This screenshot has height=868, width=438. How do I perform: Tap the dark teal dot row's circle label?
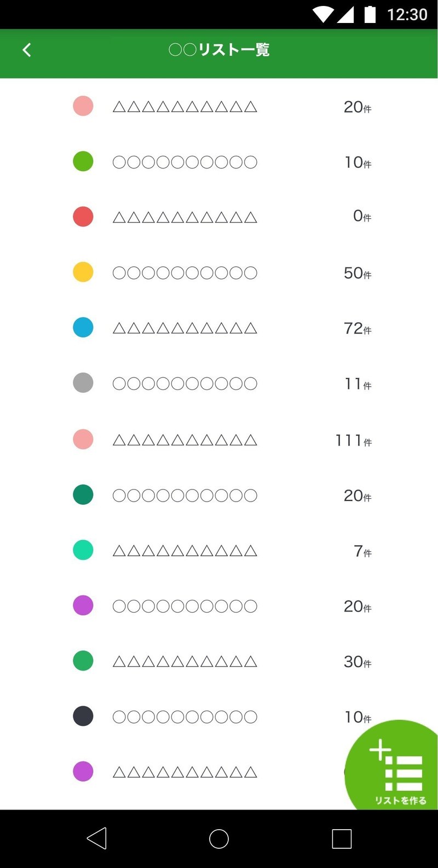(185, 496)
